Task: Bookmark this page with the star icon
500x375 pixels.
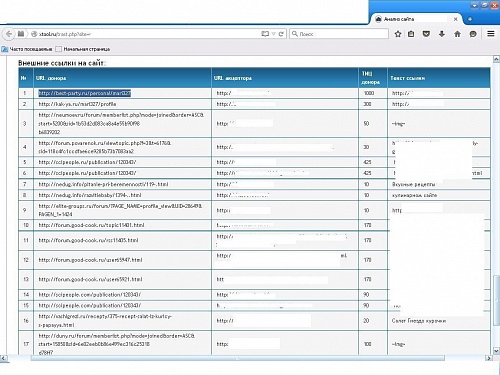Action: click(x=398, y=34)
